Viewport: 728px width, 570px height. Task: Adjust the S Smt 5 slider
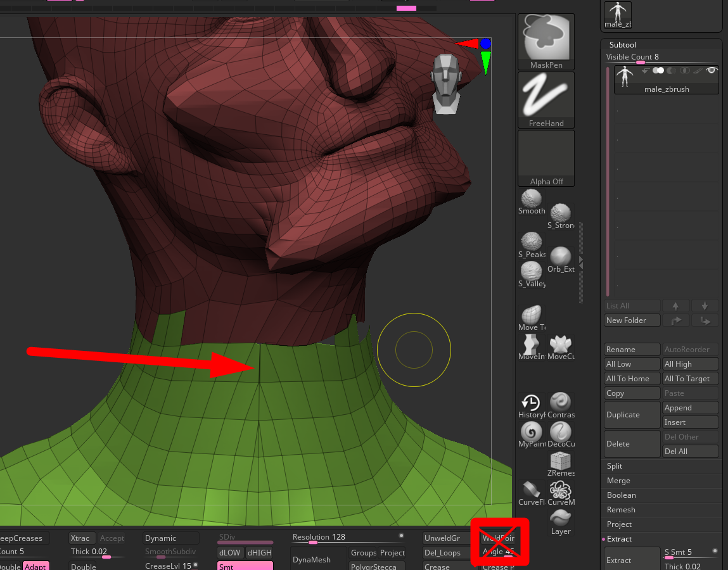pyautogui.click(x=691, y=552)
